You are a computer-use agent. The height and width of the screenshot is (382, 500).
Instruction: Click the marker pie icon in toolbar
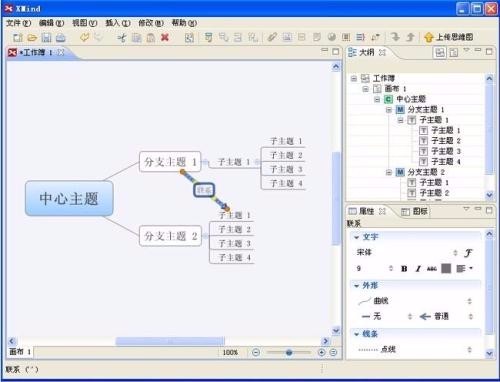tap(331, 37)
